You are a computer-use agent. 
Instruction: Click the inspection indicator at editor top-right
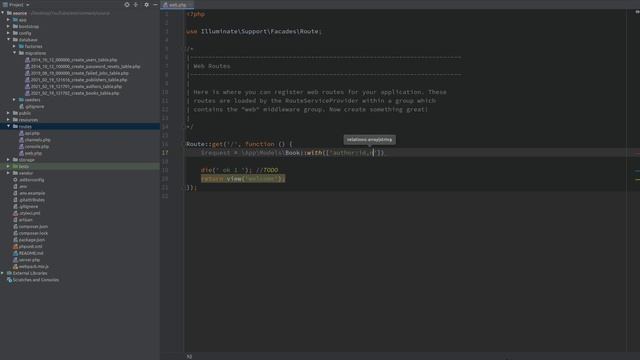click(x=637, y=12)
